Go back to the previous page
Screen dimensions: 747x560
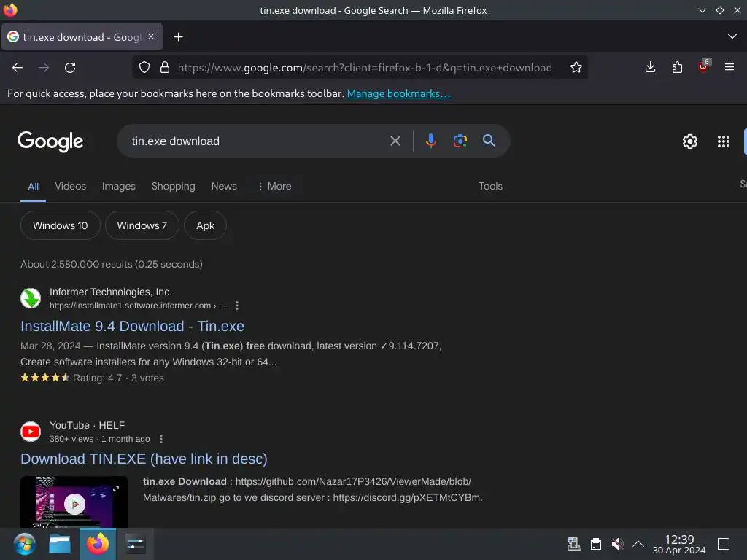tap(18, 68)
